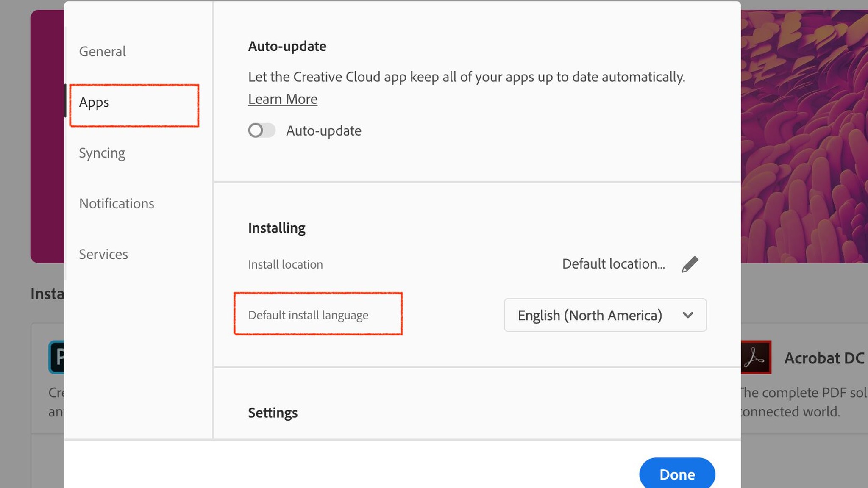
Task: Click the Settings section heading
Action: click(273, 413)
